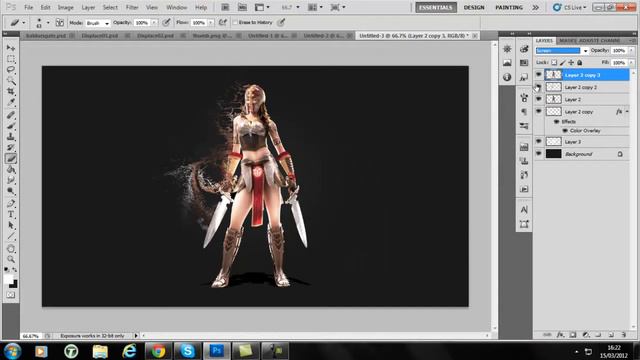This screenshot has height=360, width=640.
Task: Select the Crop tool
Action: [11, 92]
